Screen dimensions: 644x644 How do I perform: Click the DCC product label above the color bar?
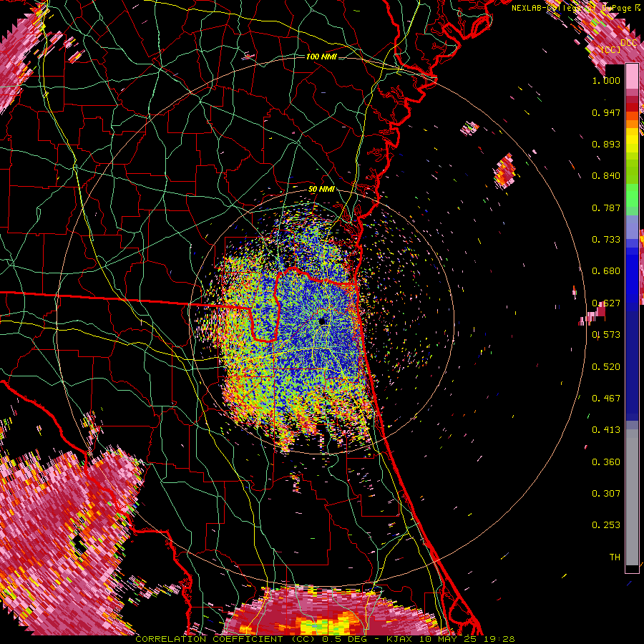click(x=628, y=42)
